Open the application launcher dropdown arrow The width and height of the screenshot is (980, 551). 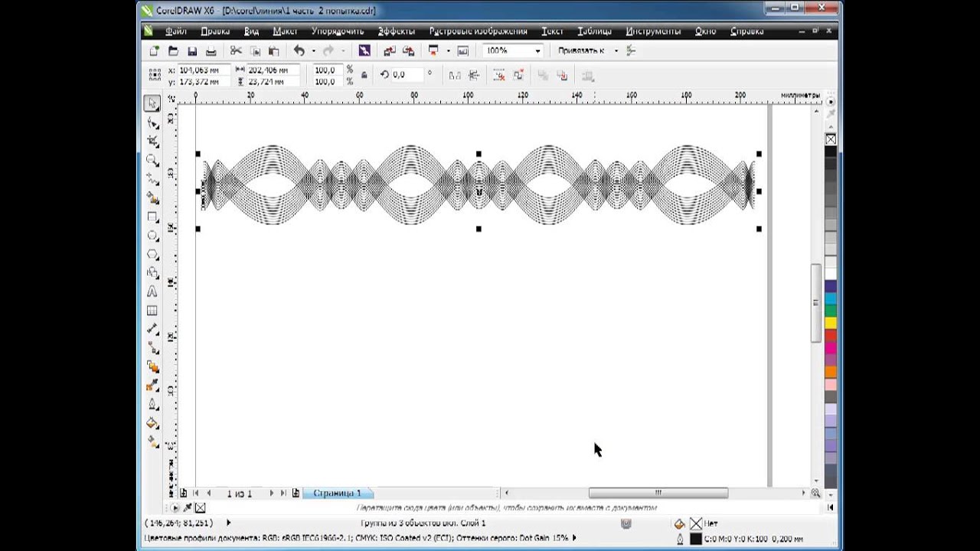click(x=448, y=51)
